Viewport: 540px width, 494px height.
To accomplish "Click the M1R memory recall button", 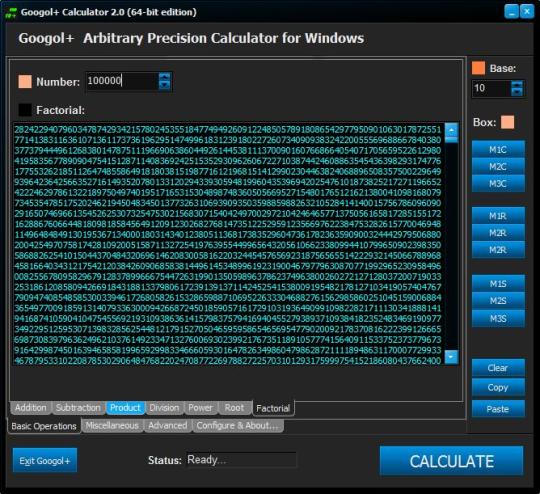I will coord(498,216).
